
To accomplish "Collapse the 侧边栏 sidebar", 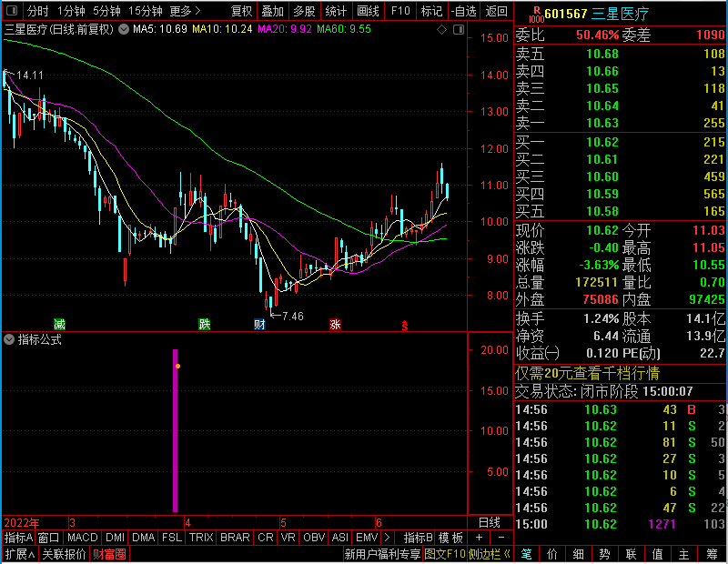I will [x=490, y=554].
